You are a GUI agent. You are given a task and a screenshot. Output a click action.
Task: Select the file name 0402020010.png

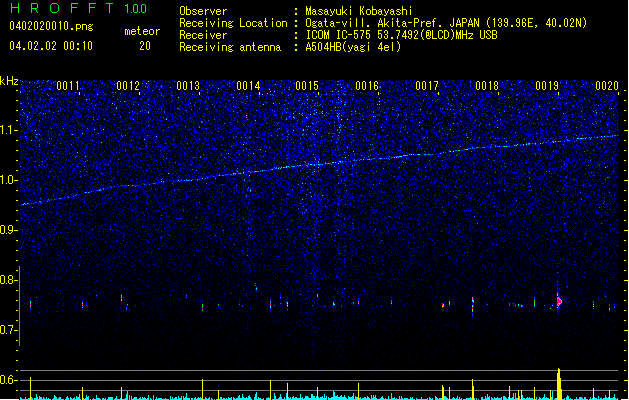coord(51,26)
